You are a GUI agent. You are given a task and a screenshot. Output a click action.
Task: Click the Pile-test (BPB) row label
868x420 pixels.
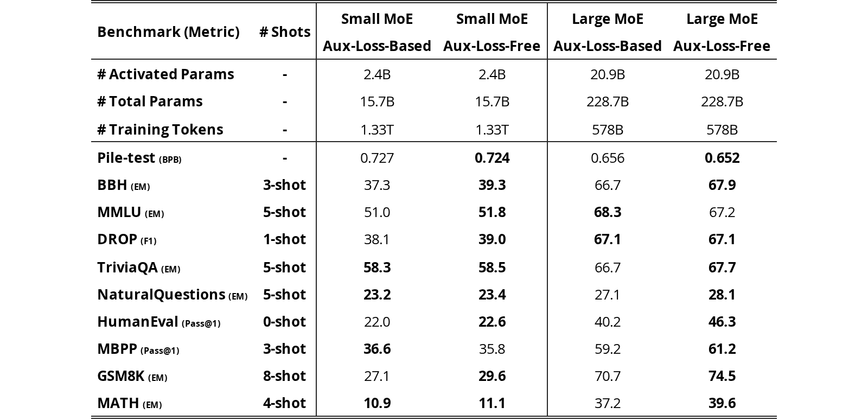[x=139, y=158]
